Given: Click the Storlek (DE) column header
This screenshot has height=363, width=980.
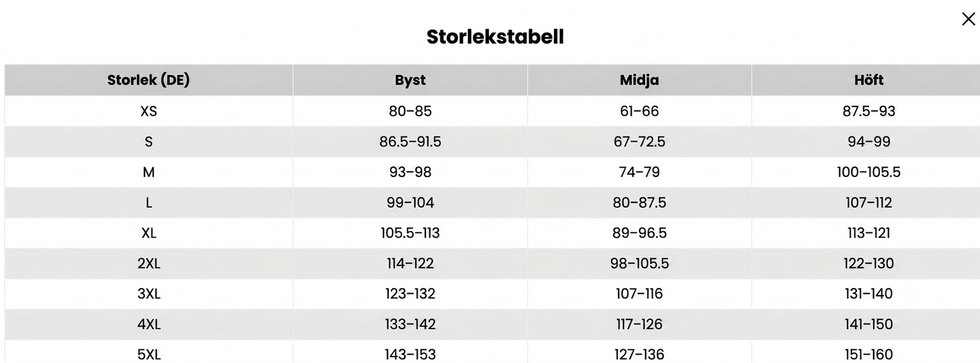Looking at the screenshot, I should click(x=149, y=80).
